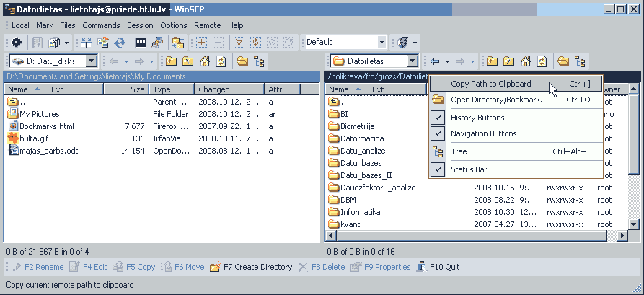
Task: Open the terminal console icon
Action: [x=141, y=42]
